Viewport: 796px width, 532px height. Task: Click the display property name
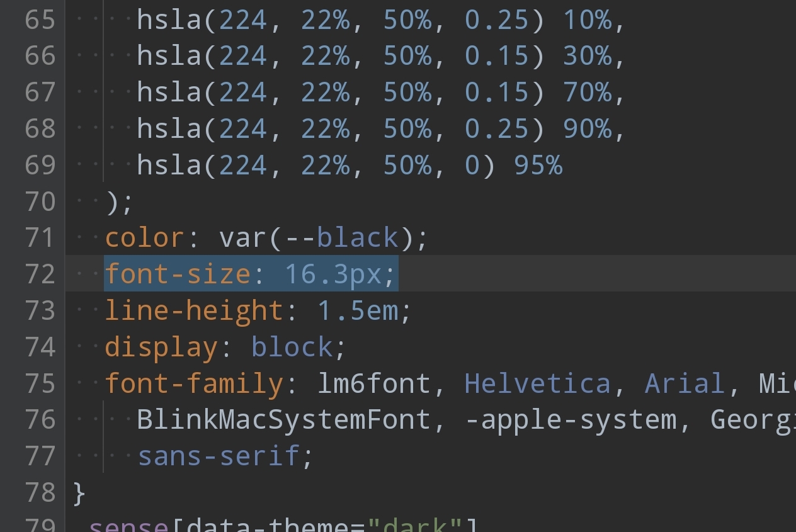pos(161,348)
